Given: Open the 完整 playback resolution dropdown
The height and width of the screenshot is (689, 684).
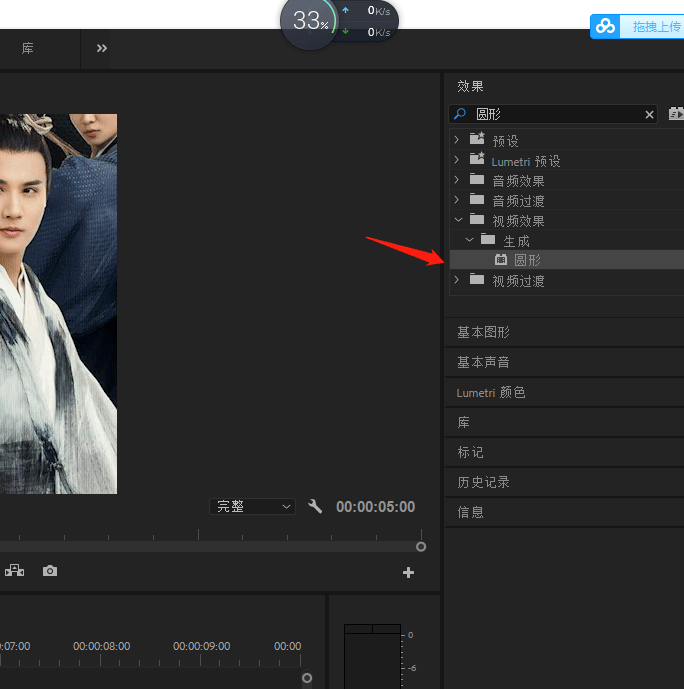Looking at the screenshot, I should pos(252,507).
